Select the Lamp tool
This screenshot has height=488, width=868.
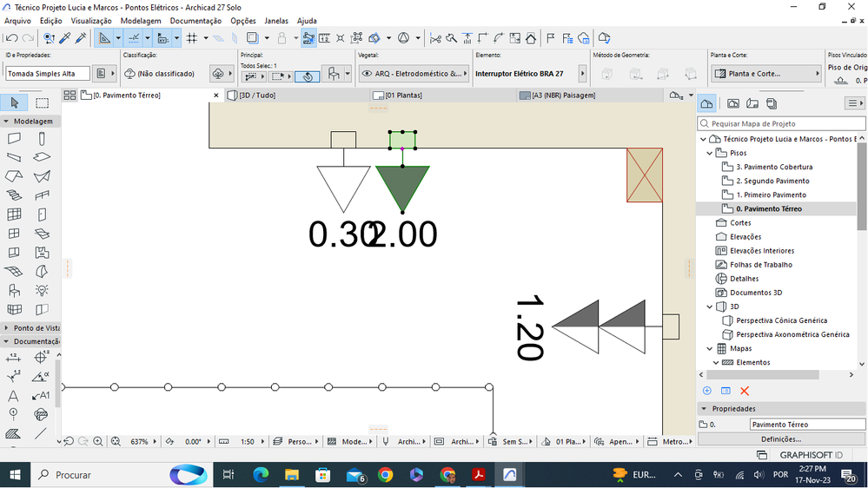click(42, 291)
